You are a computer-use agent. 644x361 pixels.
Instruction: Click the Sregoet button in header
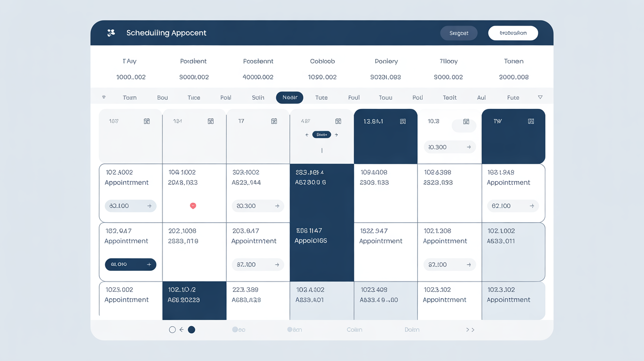(x=459, y=33)
